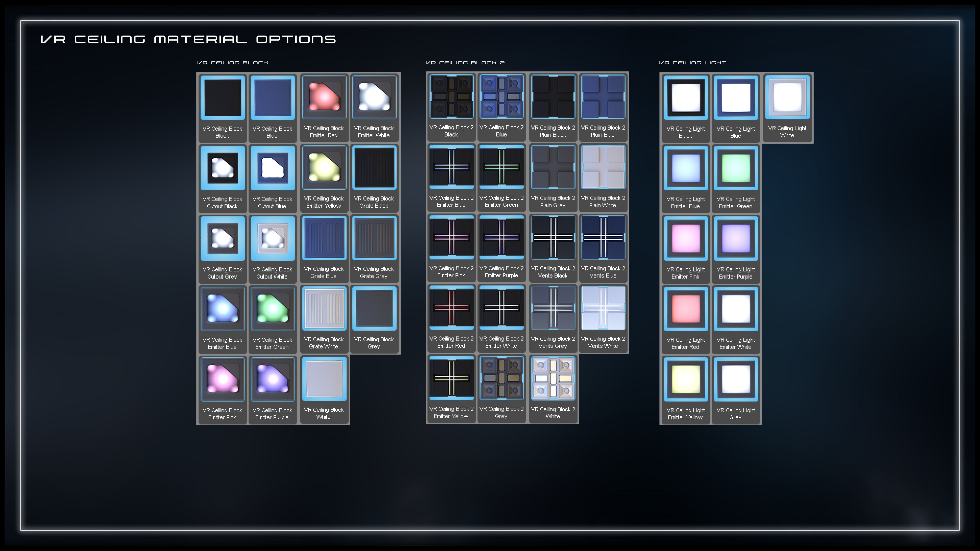
Task: Pick the VR Ceiling Block Emitter Green material
Action: (273, 309)
